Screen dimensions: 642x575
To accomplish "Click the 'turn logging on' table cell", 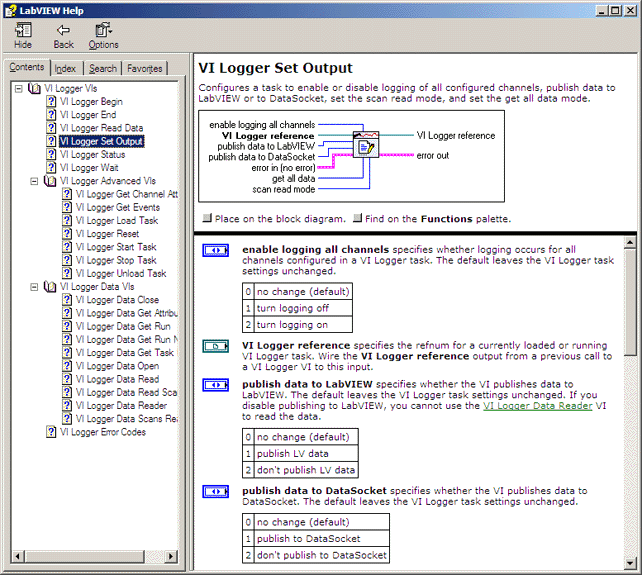I will coord(303,325).
